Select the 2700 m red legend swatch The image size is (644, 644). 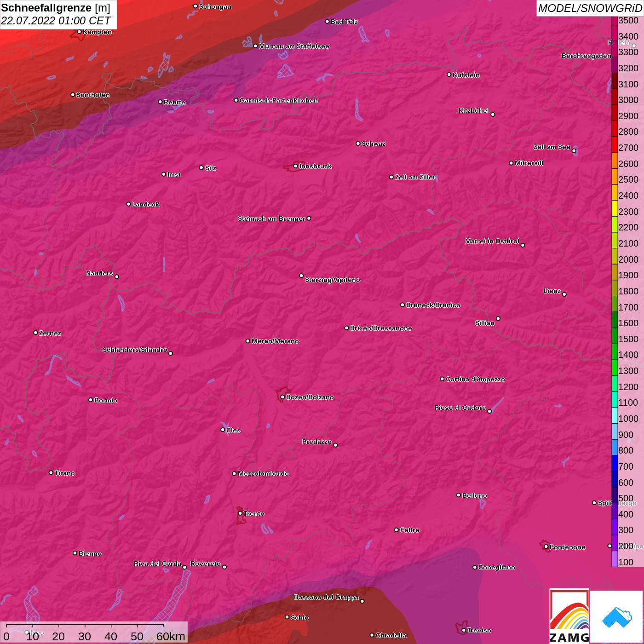pyautogui.click(x=615, y=144)
